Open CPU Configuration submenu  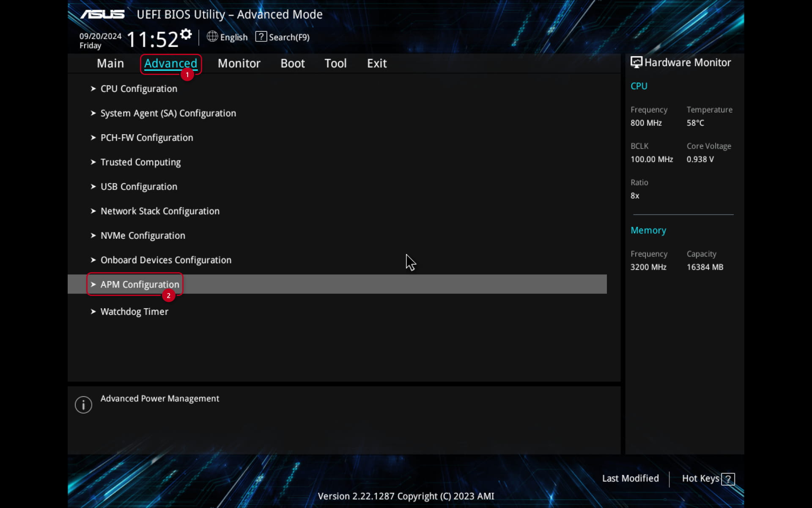(x=139, y=89)
